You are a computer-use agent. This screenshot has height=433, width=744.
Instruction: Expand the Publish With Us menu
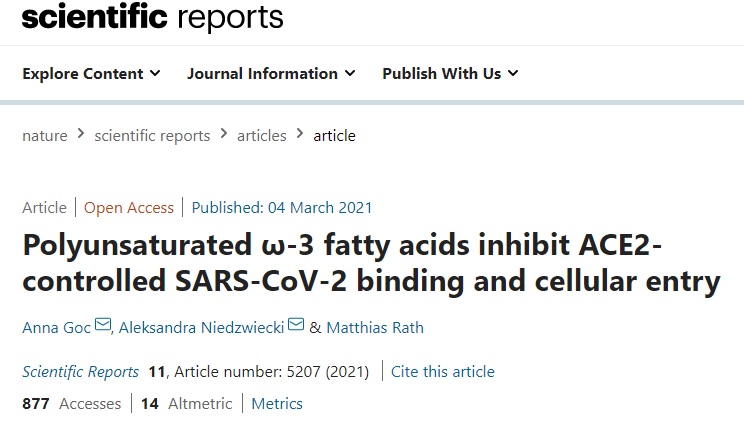tap(450, 73)
